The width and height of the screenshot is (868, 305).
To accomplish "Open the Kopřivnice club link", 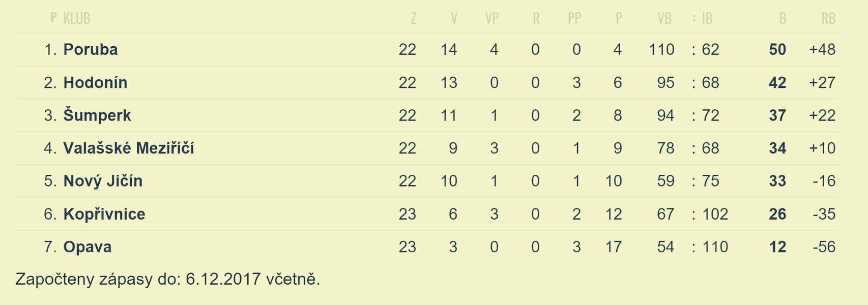I will tap(104, 214).
